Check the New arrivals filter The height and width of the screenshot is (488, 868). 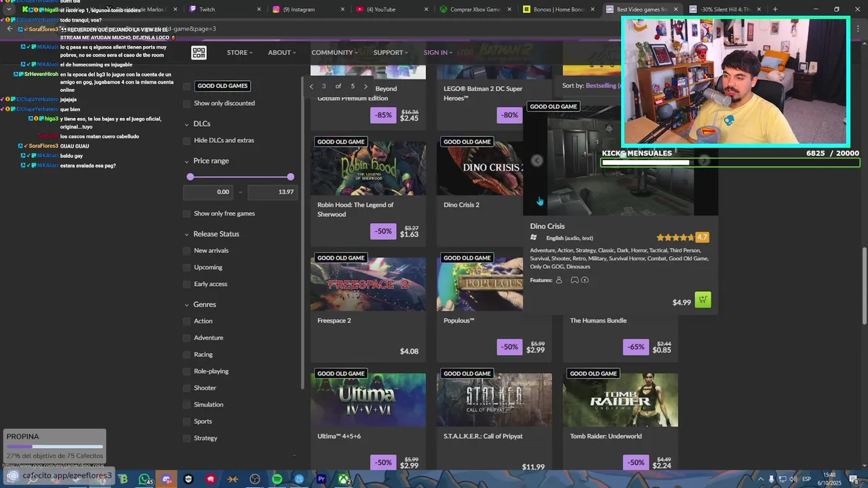point(187,251)
